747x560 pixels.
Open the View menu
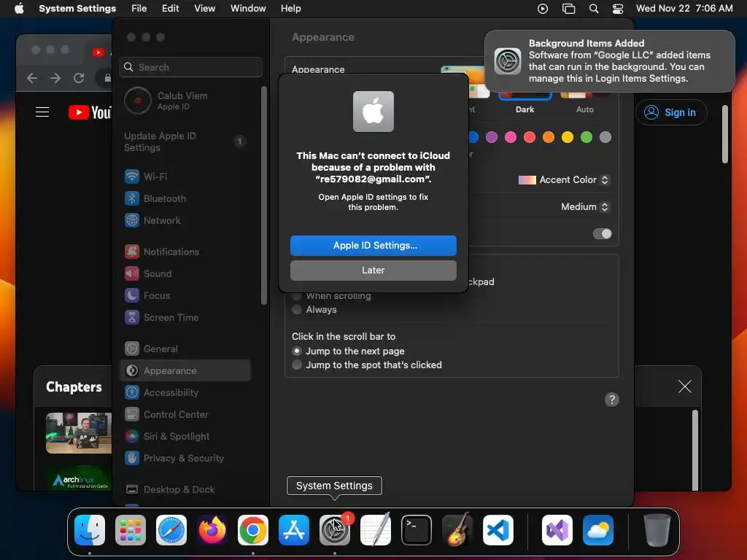(x=204, y=9)
